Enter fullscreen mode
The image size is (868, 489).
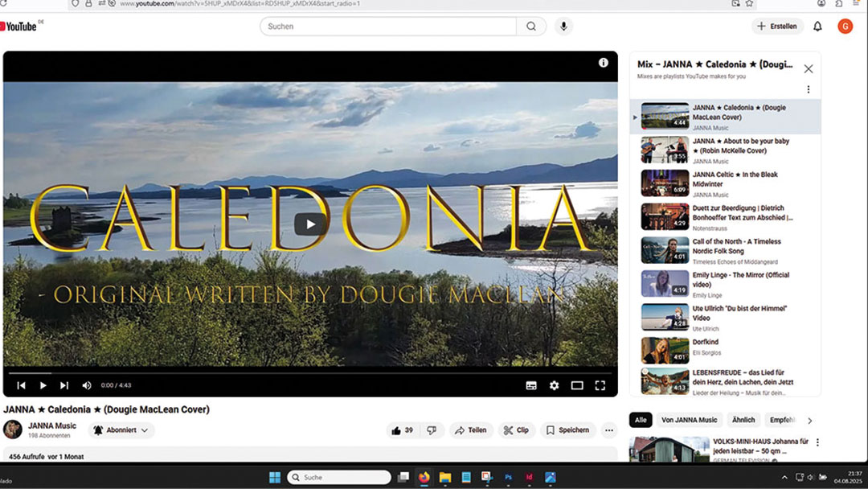pyautogui.click(x=600, y=385)
